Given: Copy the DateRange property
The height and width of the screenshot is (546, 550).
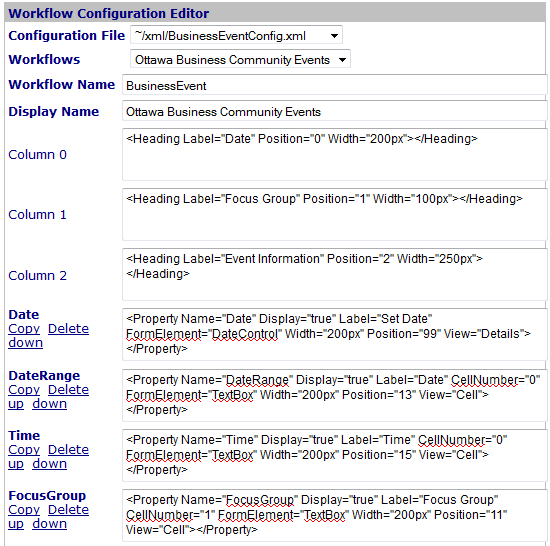Looking at the screenshot, I should pos(24,390).
